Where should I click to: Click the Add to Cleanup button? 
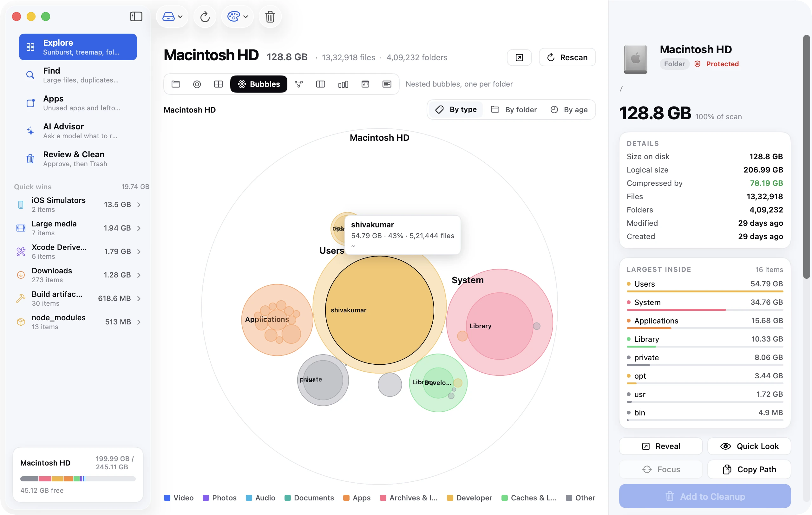click(x=705, y=497)
